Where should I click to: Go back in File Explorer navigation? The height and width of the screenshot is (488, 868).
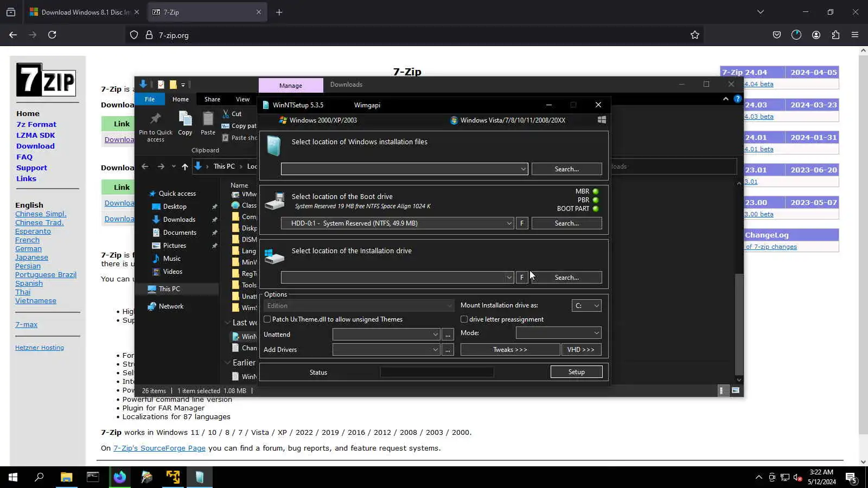[x=145, y=166]
